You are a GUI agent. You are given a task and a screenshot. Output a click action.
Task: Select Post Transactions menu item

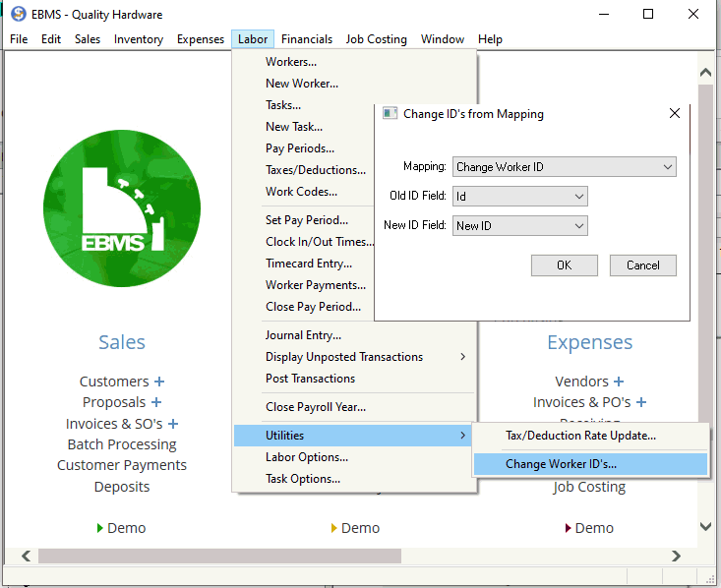pos(310,379)
